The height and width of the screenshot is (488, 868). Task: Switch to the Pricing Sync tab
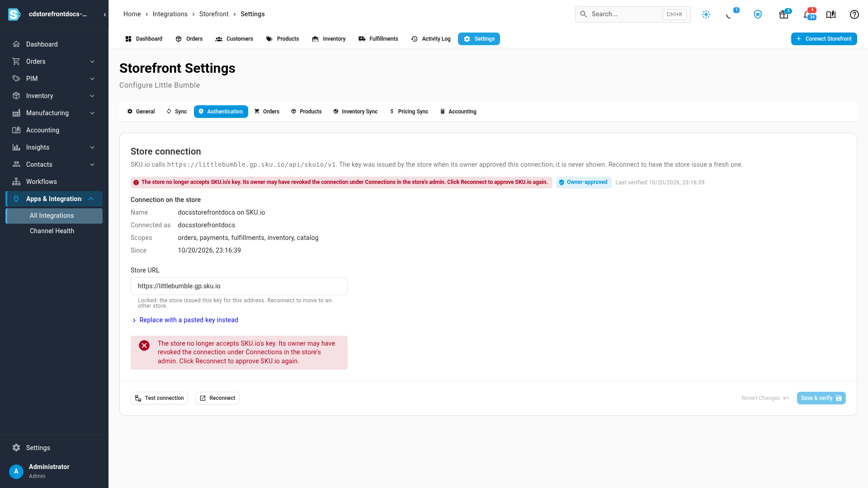click(x=409, y=112)
